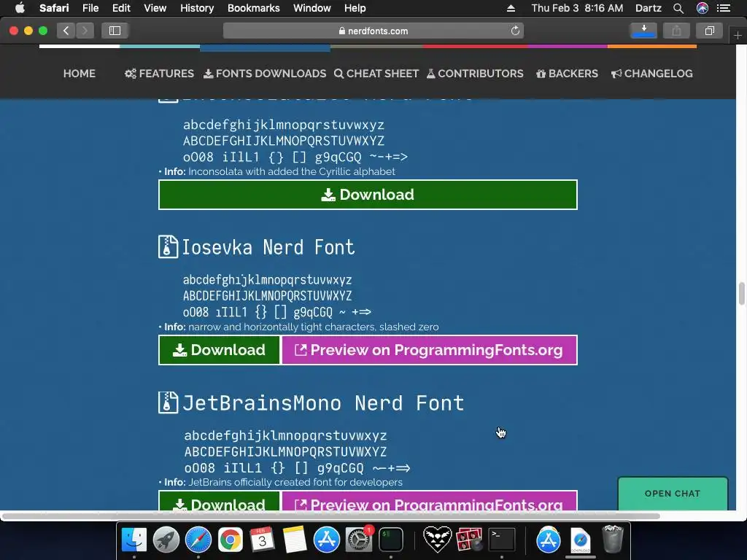747x560 pixels.
Task: Download the Iosevka Nerd Font
Action: point(219,350)
